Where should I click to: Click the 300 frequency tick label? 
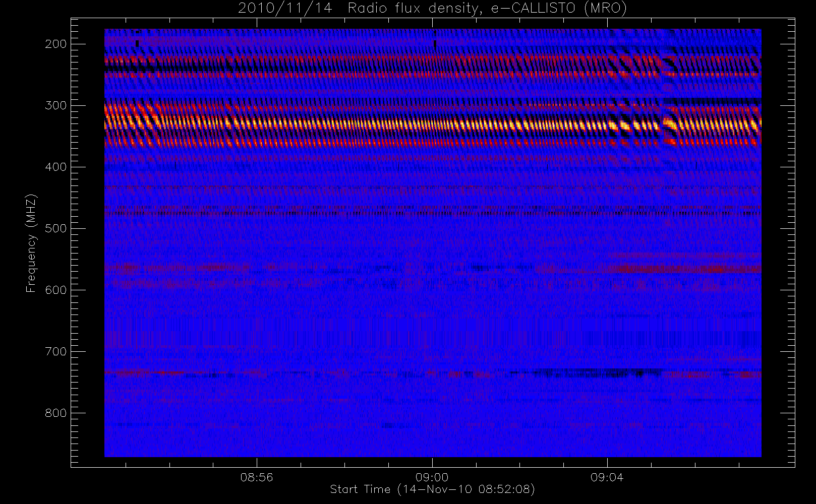pos(56,105)
